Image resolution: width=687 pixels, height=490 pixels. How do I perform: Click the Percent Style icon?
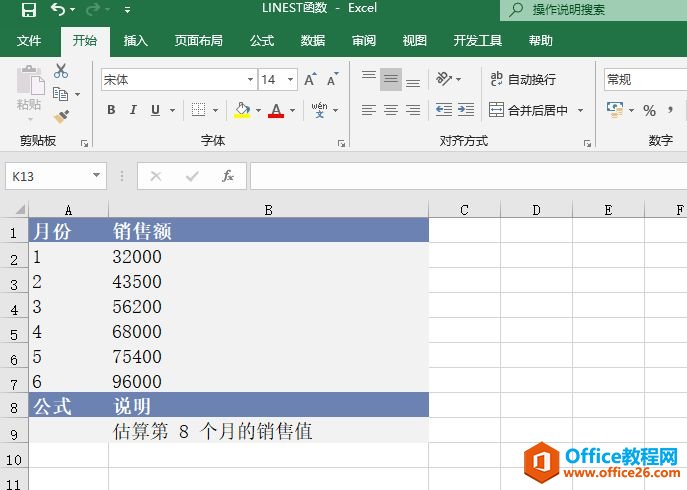point(649,110)
